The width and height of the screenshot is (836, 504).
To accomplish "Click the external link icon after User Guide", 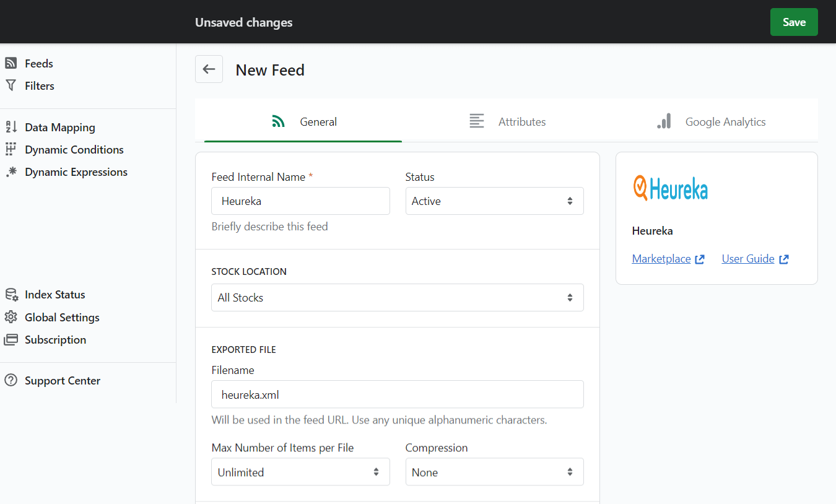I will tap(784, 259).
